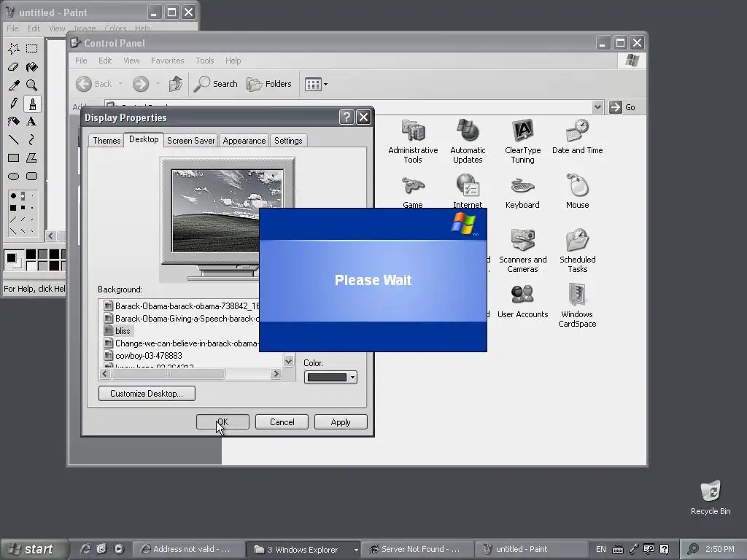Viewport: 747px width, 560px height.
Task: Expand the address bar dropdown arrow
Action: (x=597, y=107)
